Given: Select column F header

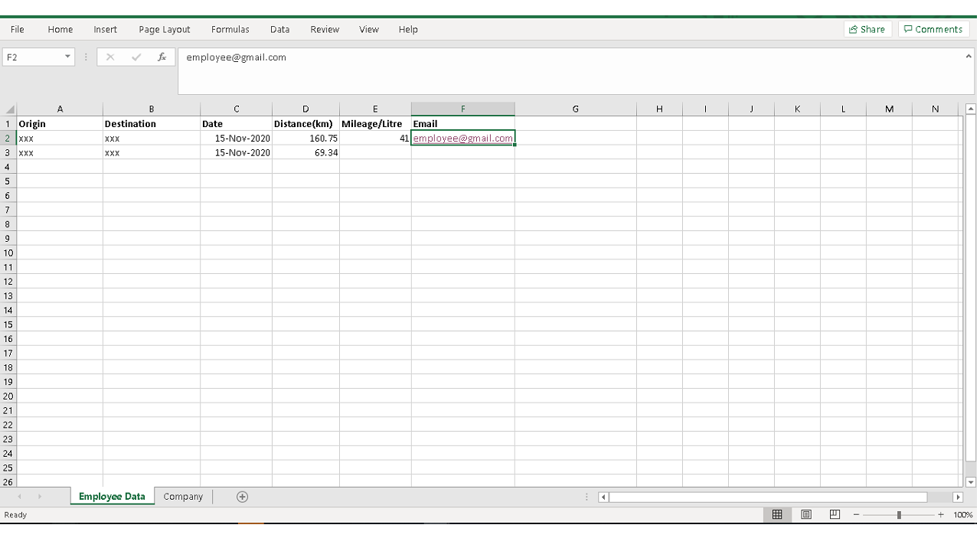Looking at the screenshot, I should (462, 109).
